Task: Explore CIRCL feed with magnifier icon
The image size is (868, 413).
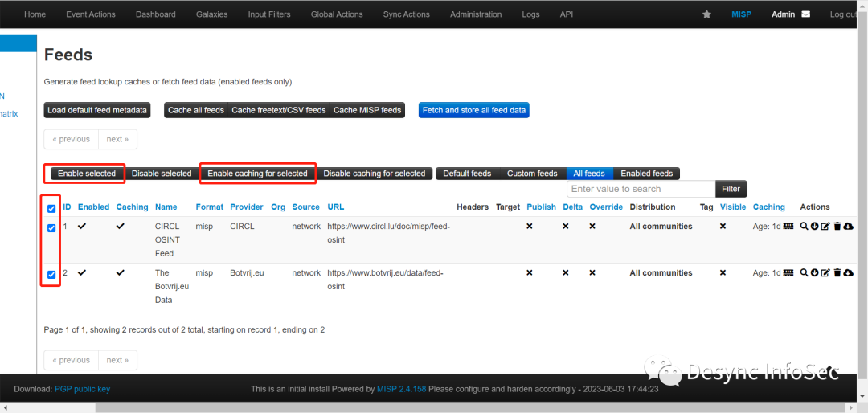Action: 804,226
